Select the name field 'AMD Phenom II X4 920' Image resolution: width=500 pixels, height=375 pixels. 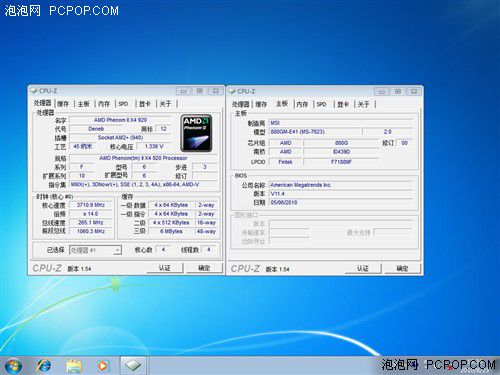coord(120,120)
